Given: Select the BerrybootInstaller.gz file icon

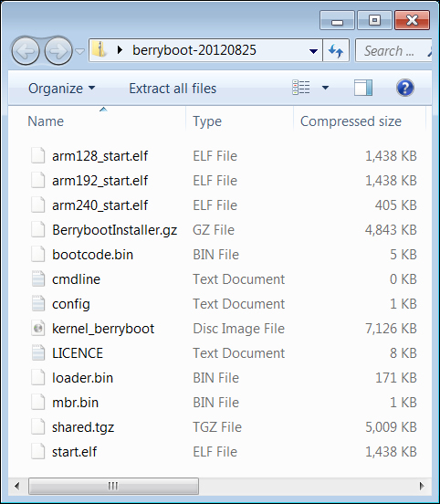Looking at the screenshot, I should (38, 230).
